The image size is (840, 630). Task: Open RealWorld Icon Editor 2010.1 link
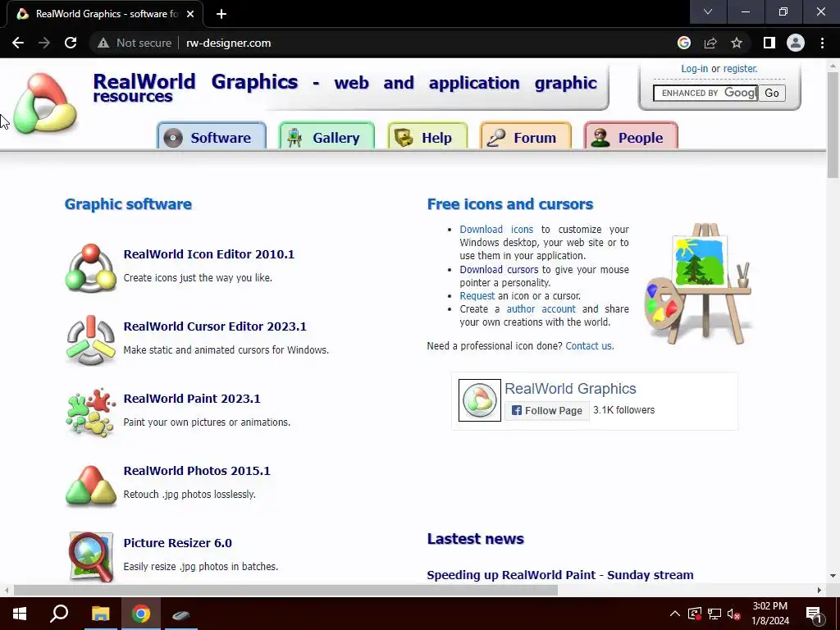click(209, 254)
